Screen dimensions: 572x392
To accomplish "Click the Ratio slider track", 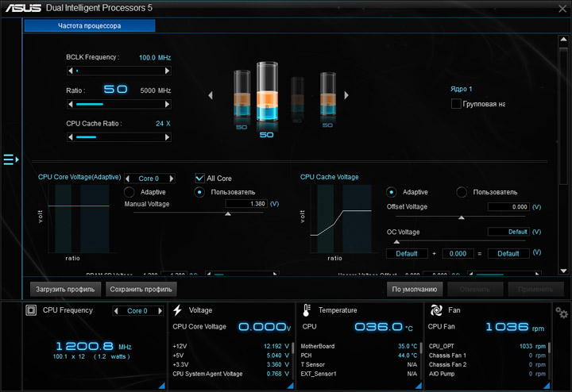I will coord(119,104).
